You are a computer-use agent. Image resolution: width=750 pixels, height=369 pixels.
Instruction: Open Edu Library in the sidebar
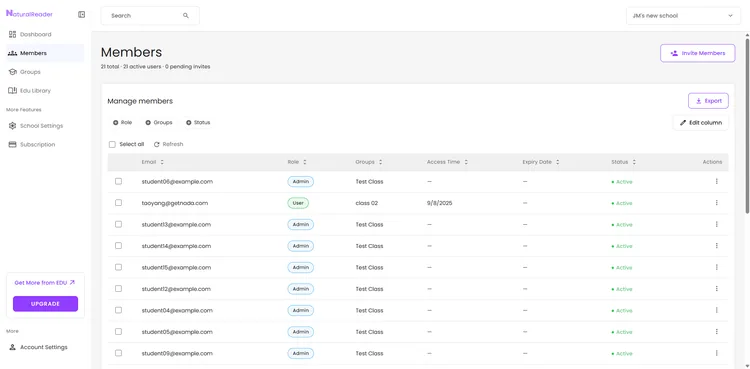tap(45, 90)
